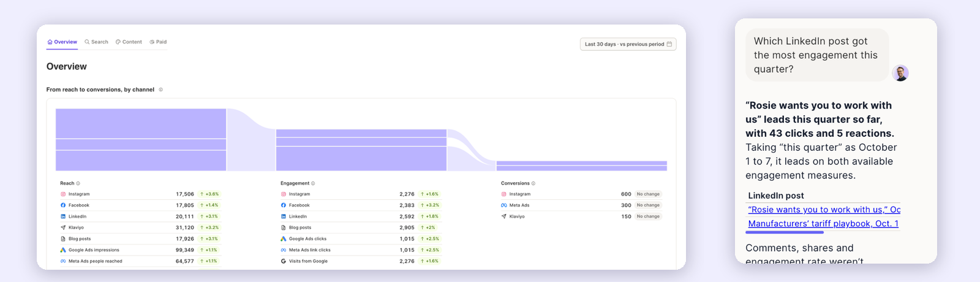Click Blog posts document icon in Reach list

tap(63, 238)
